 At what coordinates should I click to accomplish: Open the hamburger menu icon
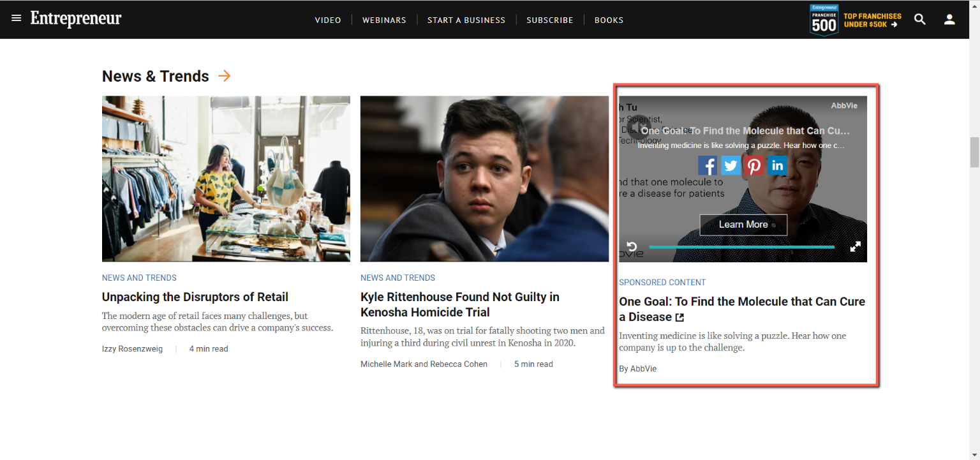coord(17,19)
